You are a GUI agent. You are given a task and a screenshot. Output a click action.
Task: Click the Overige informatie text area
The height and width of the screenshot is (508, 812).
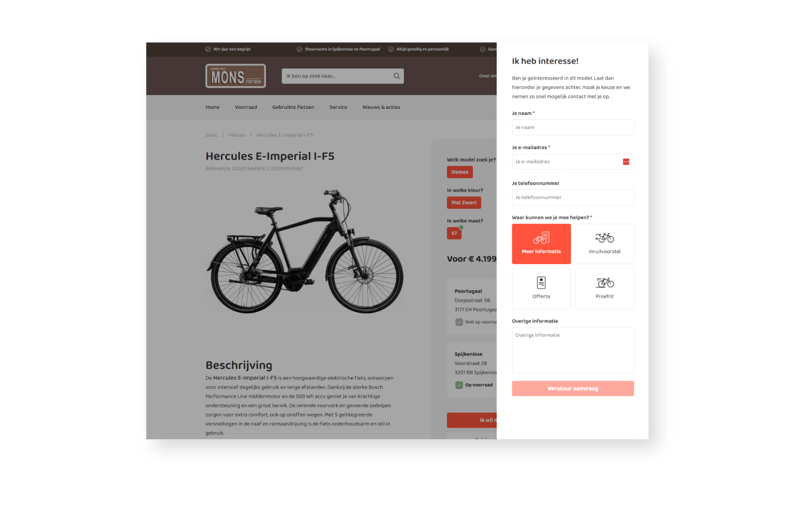click(x=573, y=350)
